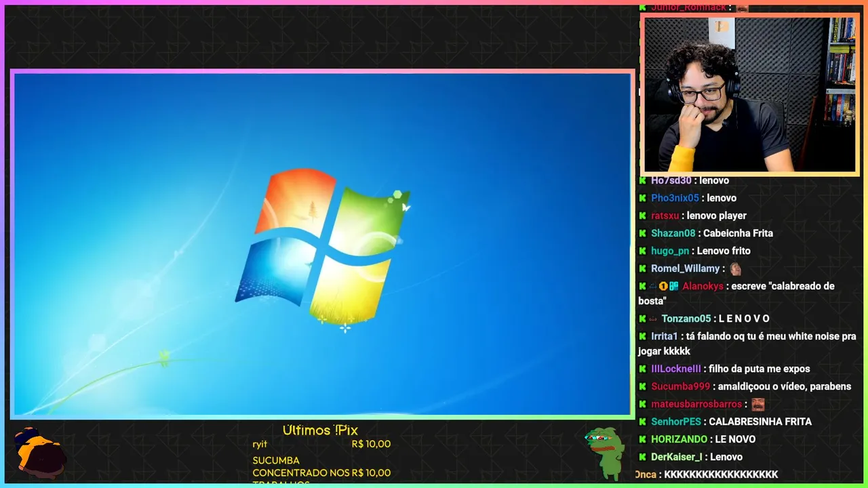Select the username HORIZANDO
Viewport: 868px width, 488px height.
click(x=679, y=439)
